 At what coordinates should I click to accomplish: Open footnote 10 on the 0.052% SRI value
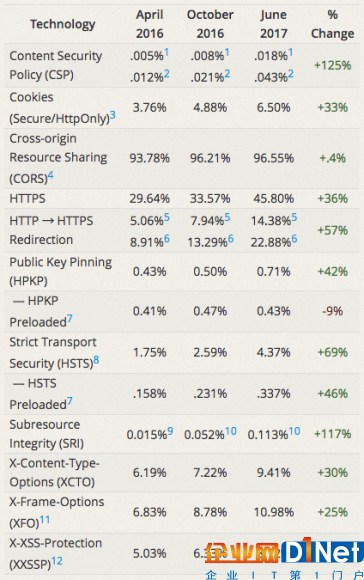[231, 431]
